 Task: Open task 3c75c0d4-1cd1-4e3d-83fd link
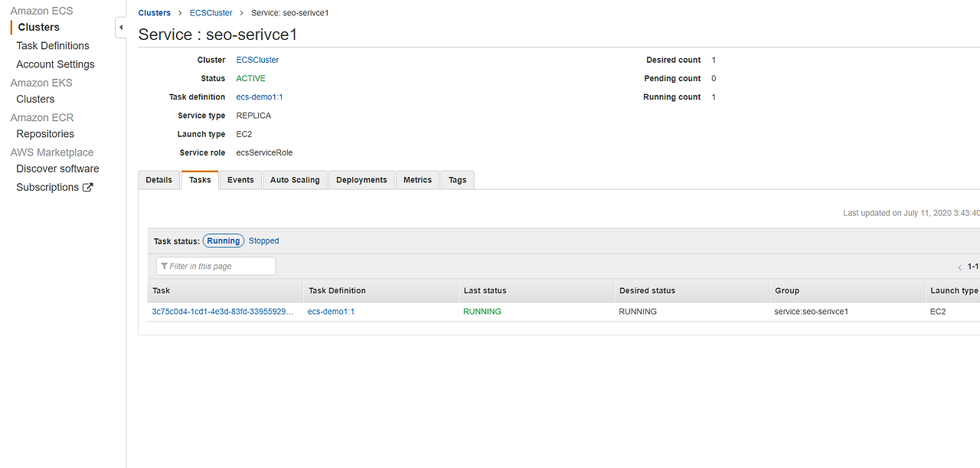pyautogui.click(x=222, y=312)
